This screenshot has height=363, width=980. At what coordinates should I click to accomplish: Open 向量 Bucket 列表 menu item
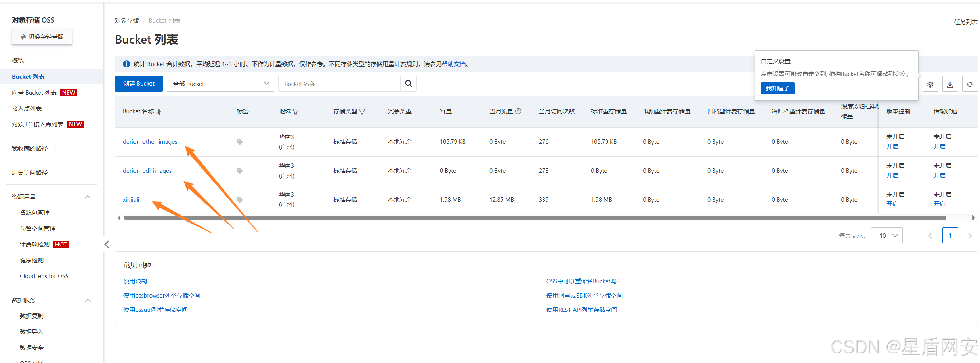click(x=34, y=92)
